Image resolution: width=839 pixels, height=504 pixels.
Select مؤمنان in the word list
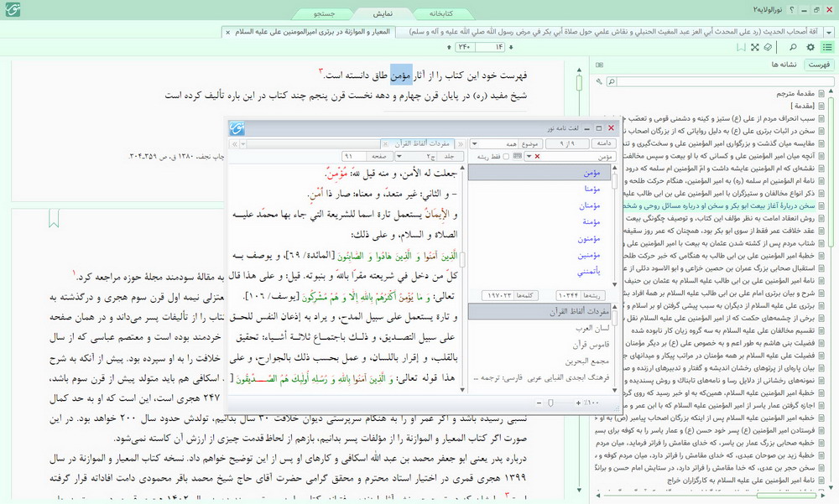tap(590, 205)
